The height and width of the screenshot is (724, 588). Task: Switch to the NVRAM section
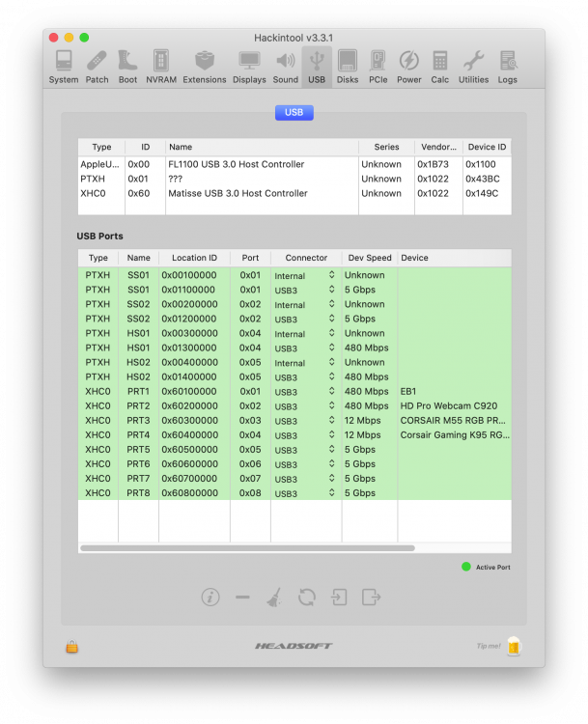click(x=161, y=67)
